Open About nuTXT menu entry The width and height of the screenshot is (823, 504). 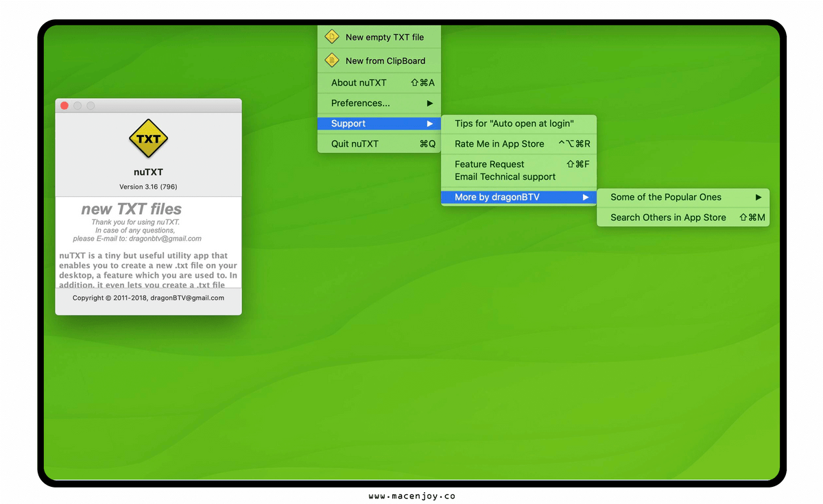(379, 83)
